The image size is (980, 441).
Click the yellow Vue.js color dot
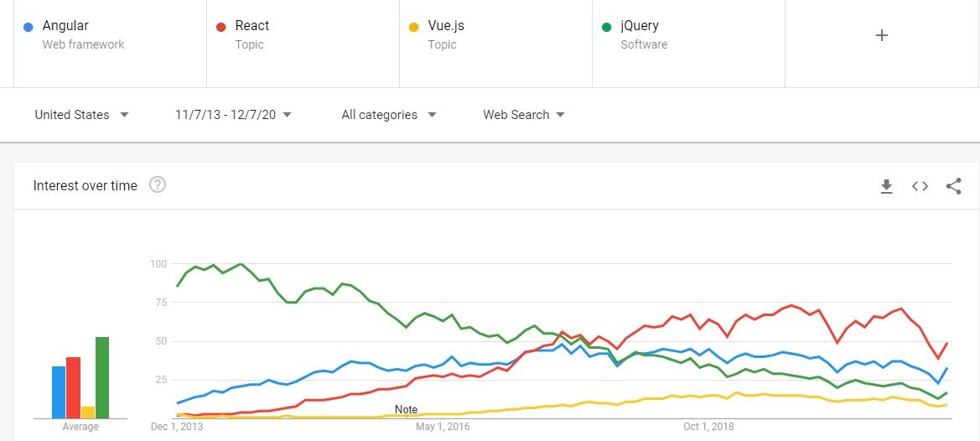click(414, 27)
